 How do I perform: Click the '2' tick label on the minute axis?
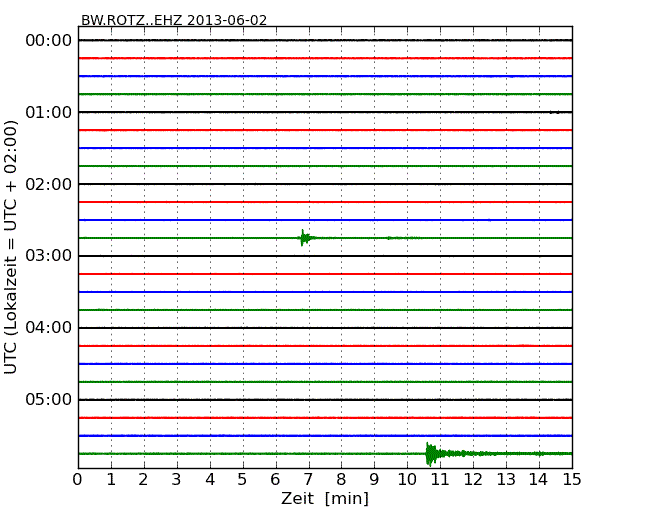pyautogui.click(x=143, y=479)
